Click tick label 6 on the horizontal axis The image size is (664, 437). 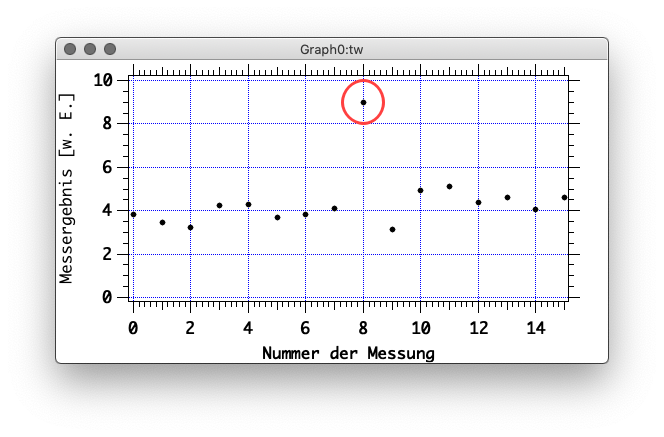click(305, 328)
